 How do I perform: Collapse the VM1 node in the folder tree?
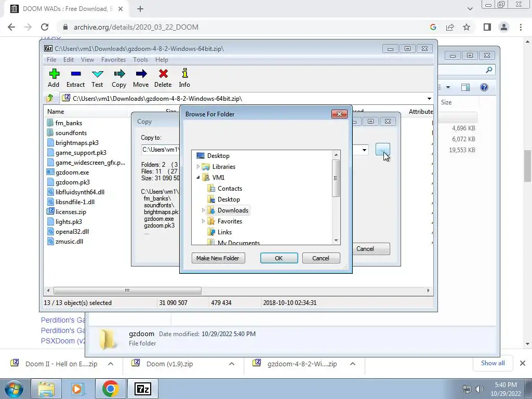[x=198, y=178]
